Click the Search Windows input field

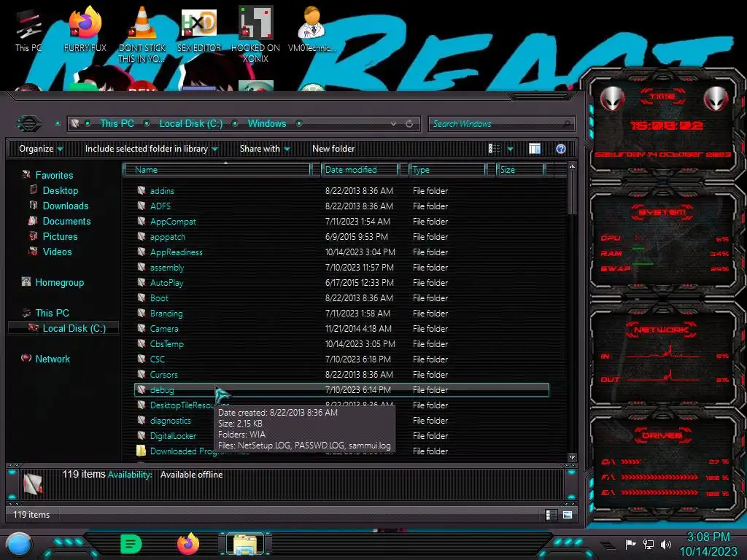(501, 124)
